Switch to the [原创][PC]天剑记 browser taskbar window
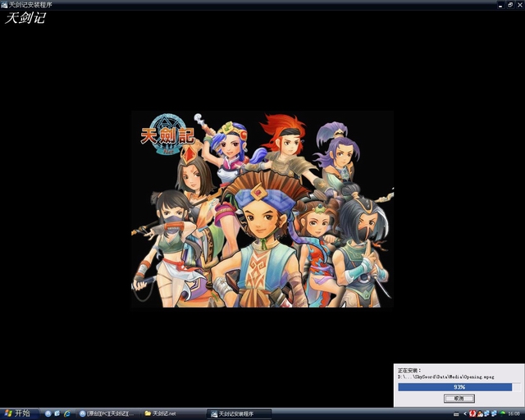Image resolution: width=525 pixels, height=420 pixels. [x=107, y=414]
